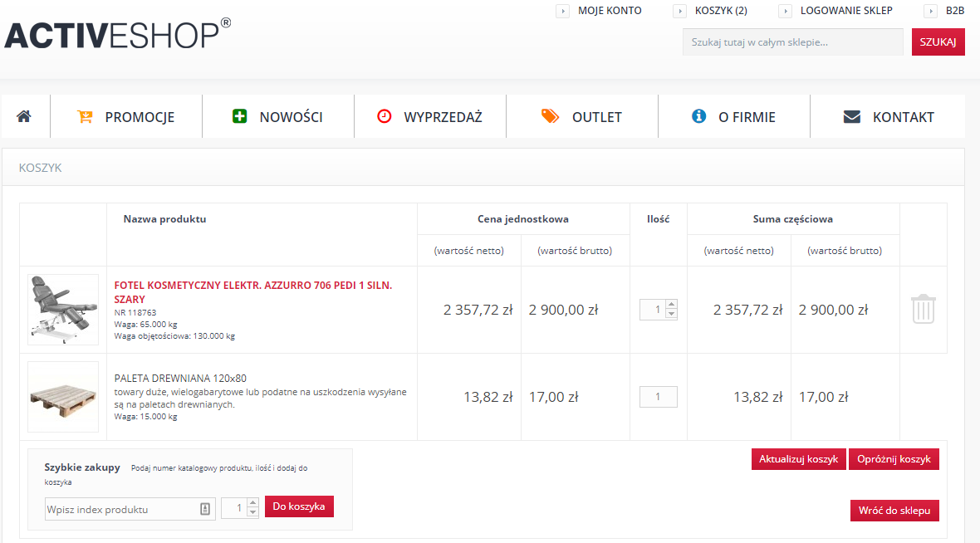Click the ACTIVESHOP logo
Viewport: 980px width, 543px height.
pos(117,34)
